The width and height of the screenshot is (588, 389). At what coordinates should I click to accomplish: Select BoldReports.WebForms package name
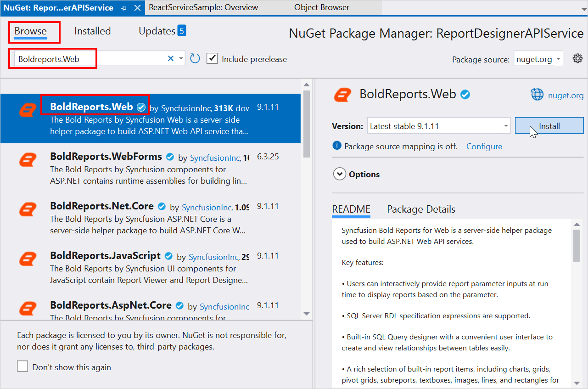pos(106,156)
